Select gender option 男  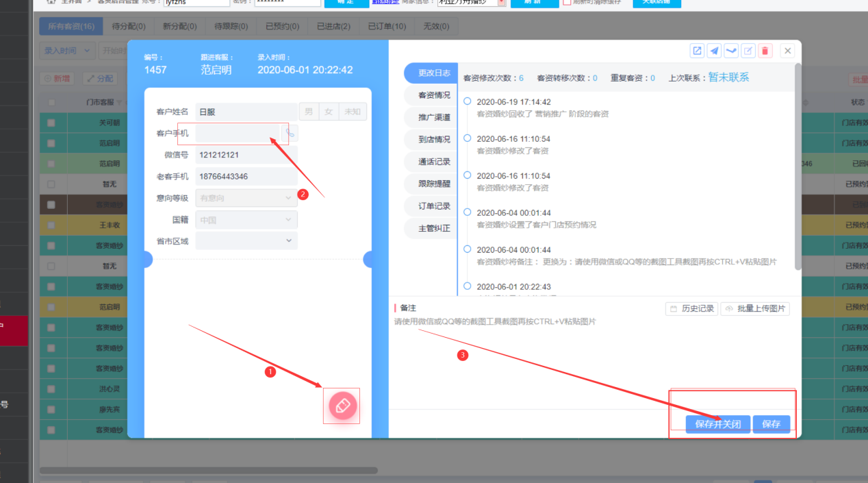[309, 112]
